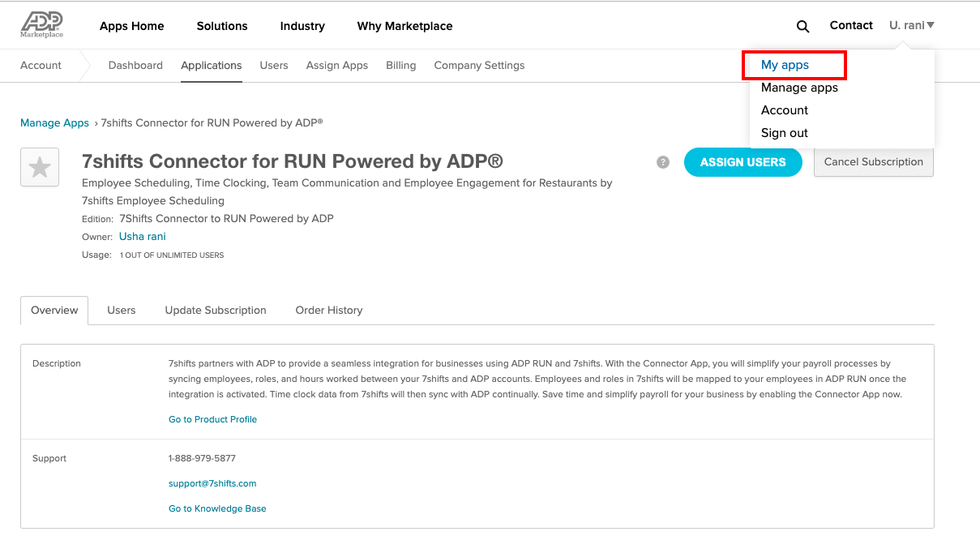Viewport: 980px width, 536px height.
Task: Click the support@7shifts.com email link
Action: (212, 483)
